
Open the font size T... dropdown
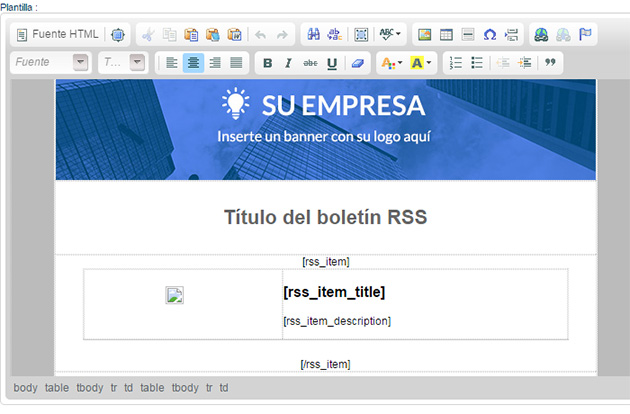point(123,62)
